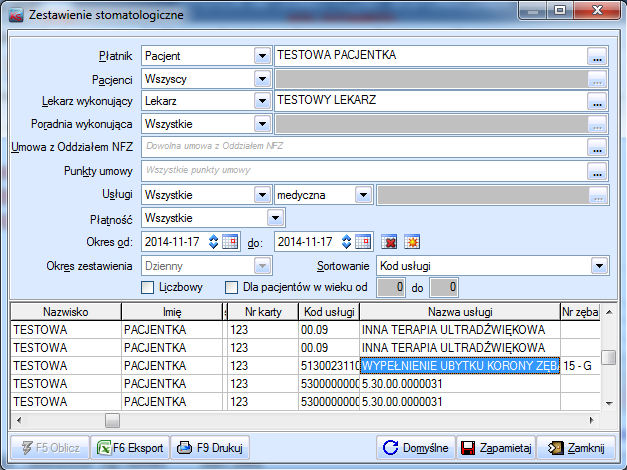This screenshot has width=627, height=470.
Task: Click the Kod usługi column header
Action: (328, 310)
